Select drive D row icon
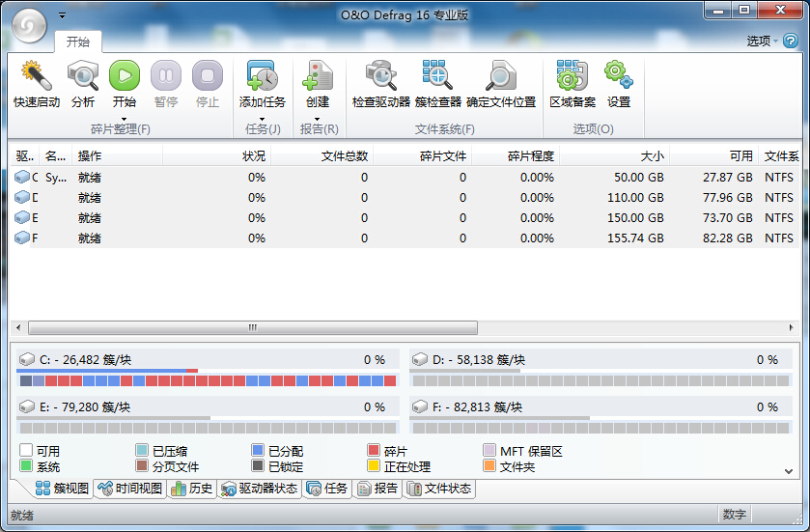Image resolution: width=810 pixels, height=532 pixels. click(21, 197)
